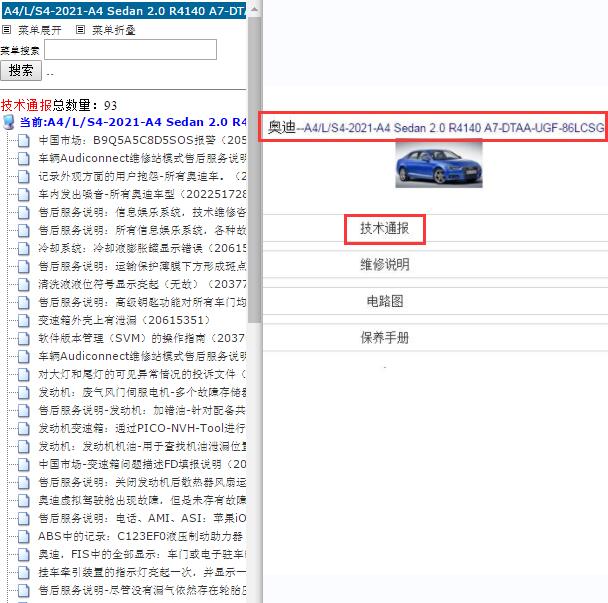This screenshot has height=603, width=608.
Task: Open bulletin 售后服务说明: 高级钥匙功能对所有车门
Action: pos(142,302)
